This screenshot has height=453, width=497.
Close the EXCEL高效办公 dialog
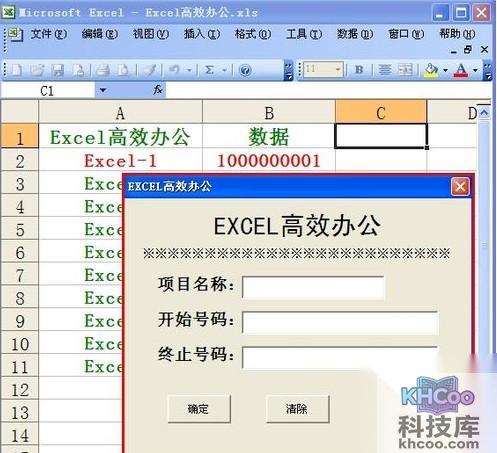point(460,186)
